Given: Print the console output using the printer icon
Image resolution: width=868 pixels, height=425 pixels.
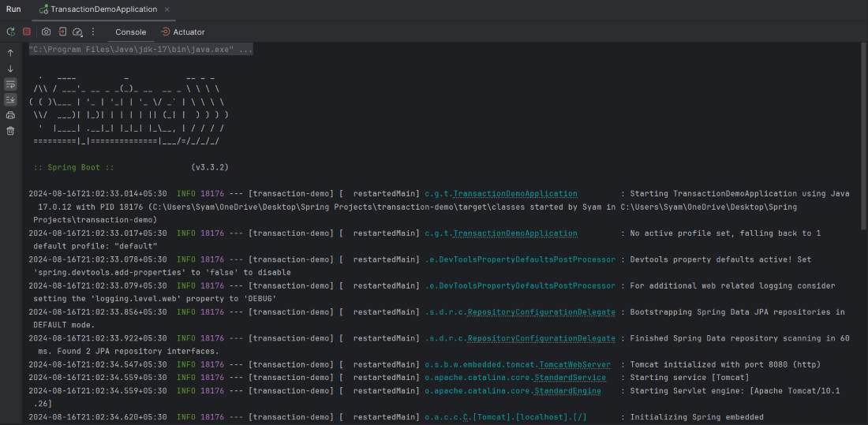Looking at the screenshot, I should [x=10, y=115].
